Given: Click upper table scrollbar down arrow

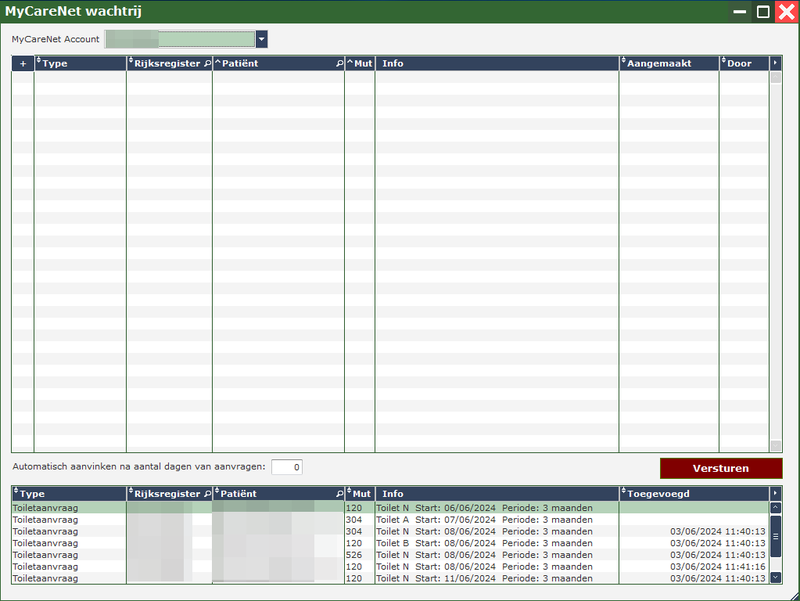Looking at the screenshot, I should [x=776, y=446].
